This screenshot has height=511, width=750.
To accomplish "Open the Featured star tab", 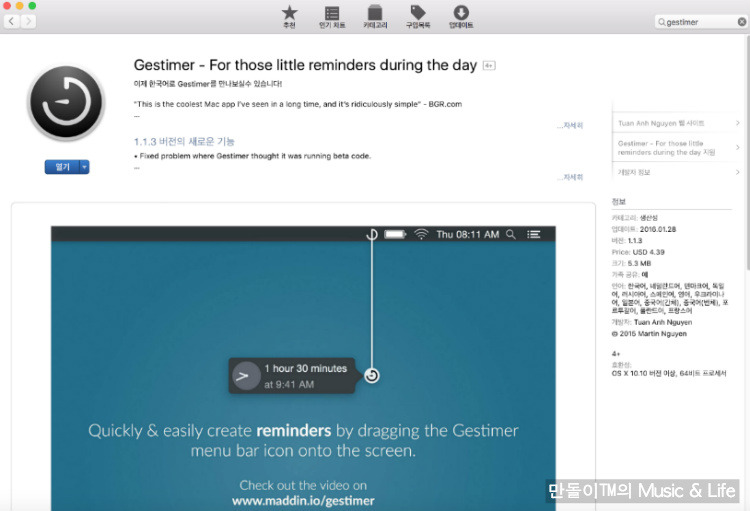I will (289, 17).
